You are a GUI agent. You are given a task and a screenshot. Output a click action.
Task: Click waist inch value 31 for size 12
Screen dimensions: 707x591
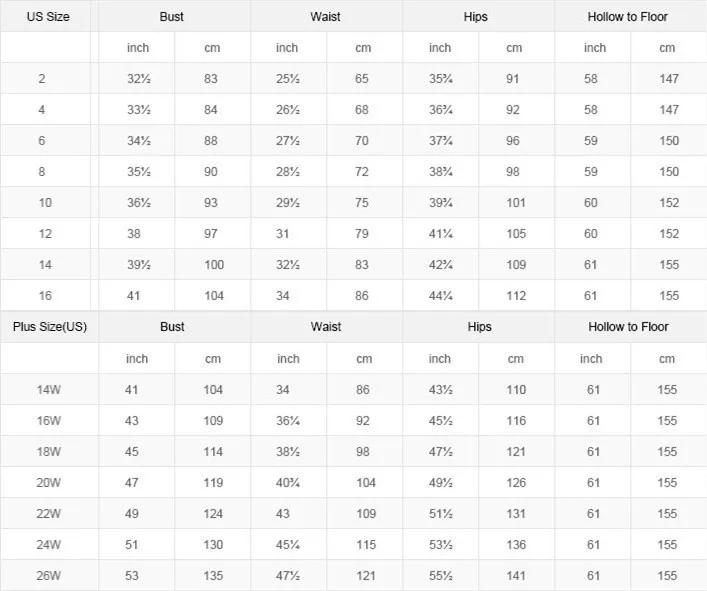click(287, 234)
